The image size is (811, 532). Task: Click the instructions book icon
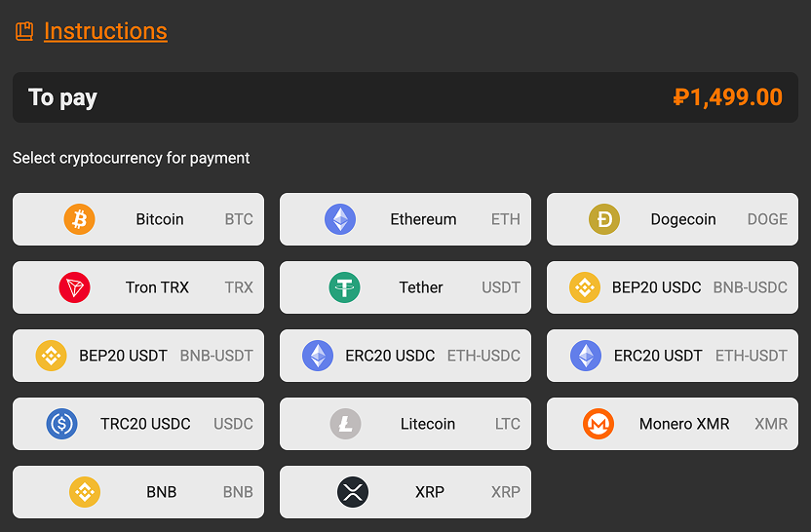24,31
